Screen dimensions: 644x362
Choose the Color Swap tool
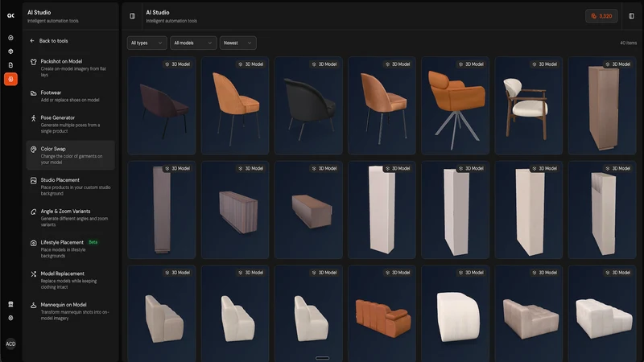70,155
